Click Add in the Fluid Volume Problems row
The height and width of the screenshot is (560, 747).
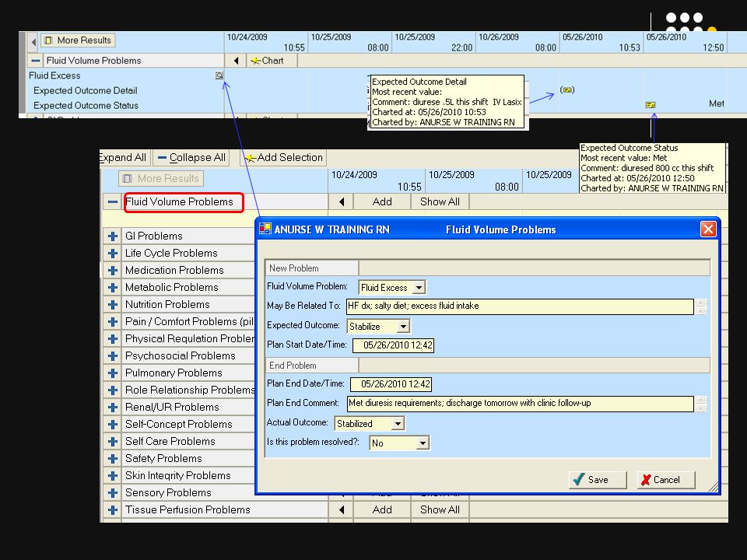382,202
